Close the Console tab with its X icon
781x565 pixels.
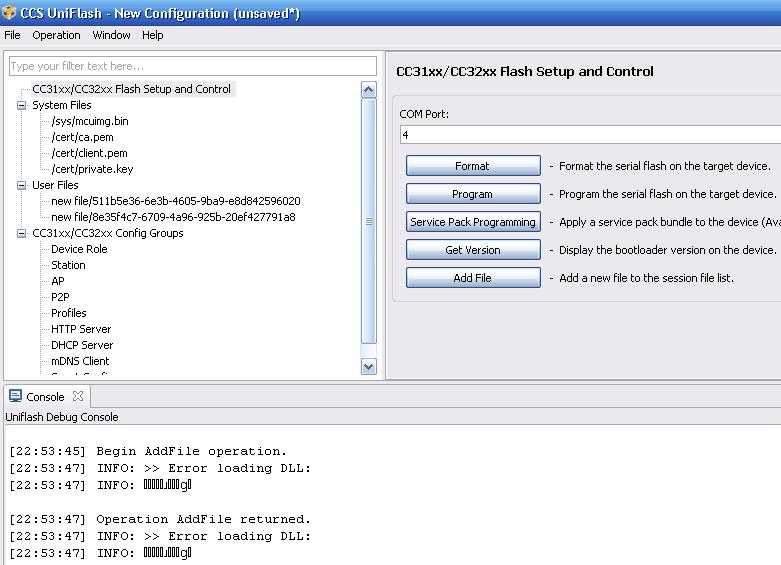78,396
